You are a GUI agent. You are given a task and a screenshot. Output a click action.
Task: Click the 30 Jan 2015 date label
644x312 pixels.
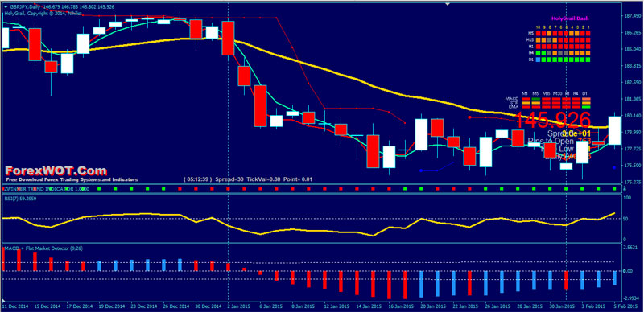[562, 306]
